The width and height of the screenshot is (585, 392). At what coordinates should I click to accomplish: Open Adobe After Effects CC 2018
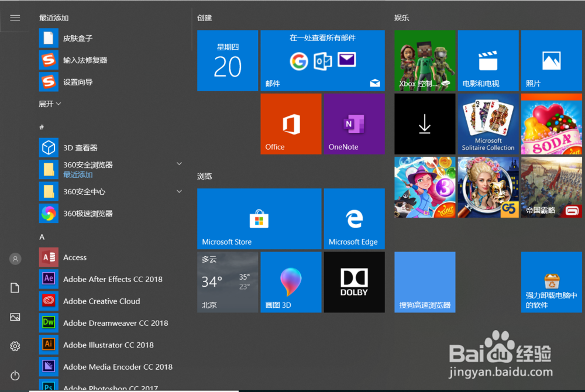click(112, 279)
